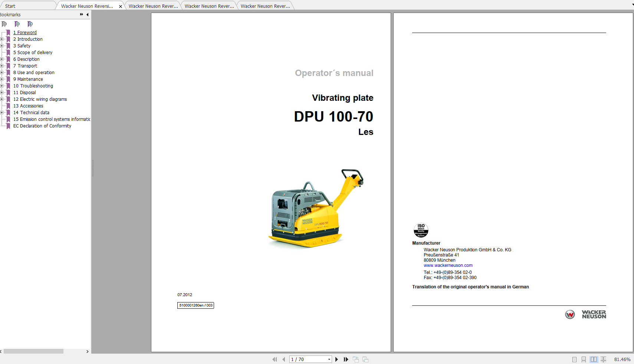
Task: Go to the previous page
Action: pyautogui.click(x=284, y=359)
